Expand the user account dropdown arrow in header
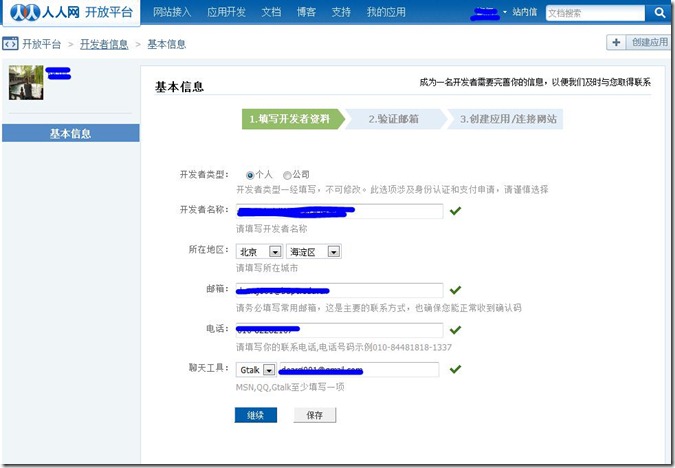Viewport: 675px width, 468px height. pyautogui.click(x=505, y=12)
